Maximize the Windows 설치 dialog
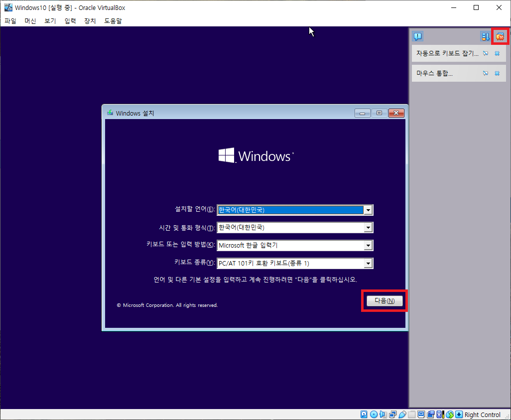 [x=379, y=113]
